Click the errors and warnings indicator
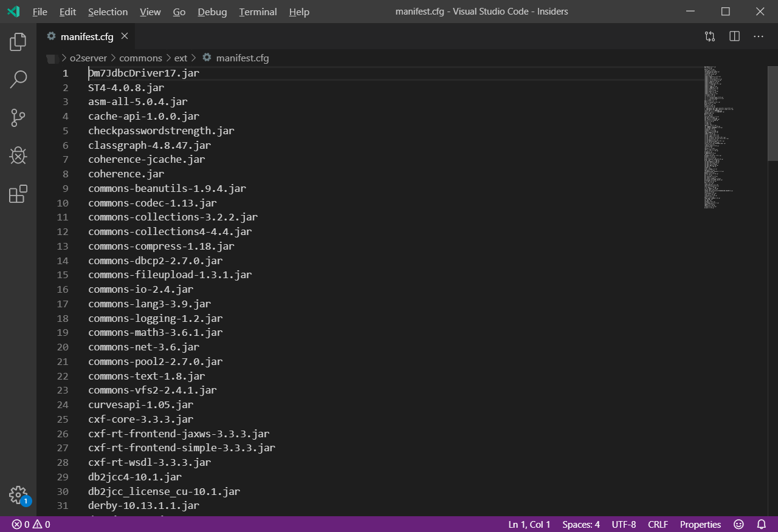The height and width of the screenshot is (532, 778). pyautogui.click(x=30, y=525)
